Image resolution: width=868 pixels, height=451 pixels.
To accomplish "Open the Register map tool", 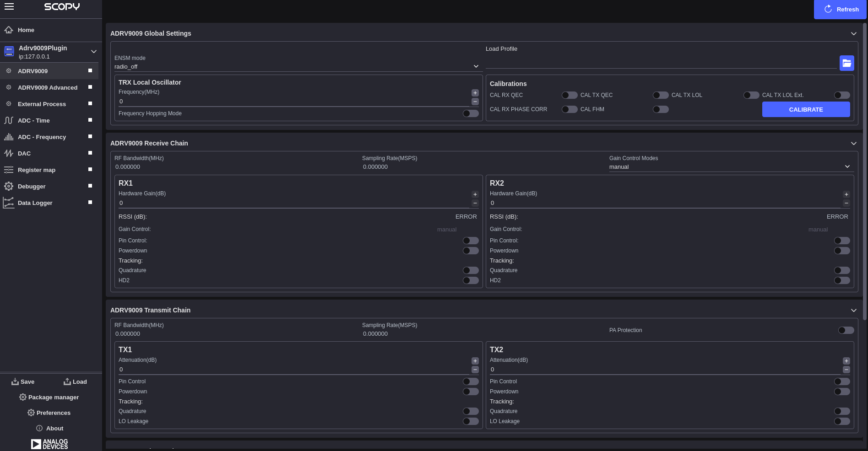I will 49,170.
